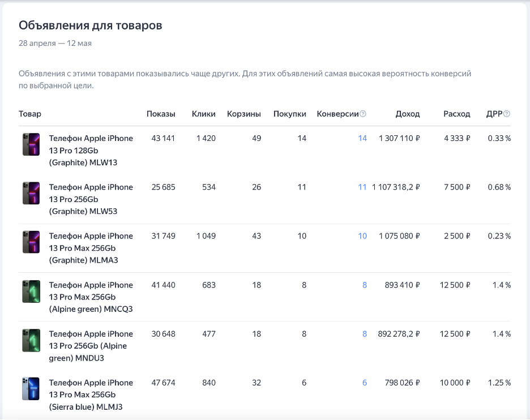
Task: Open product title iPhone 13 Pro 128Gb MLW13
Action: 91,150
